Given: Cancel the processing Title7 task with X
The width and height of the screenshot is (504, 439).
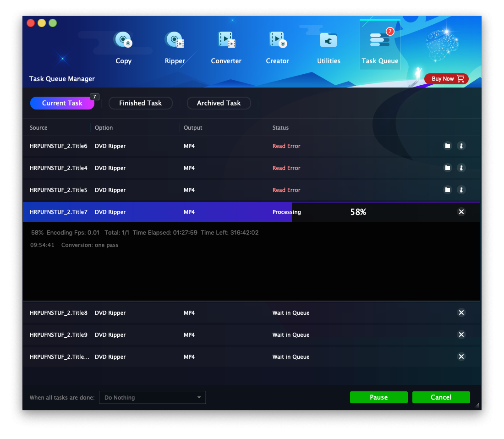Looking at the screenshot, I should (x=461, y=212).
